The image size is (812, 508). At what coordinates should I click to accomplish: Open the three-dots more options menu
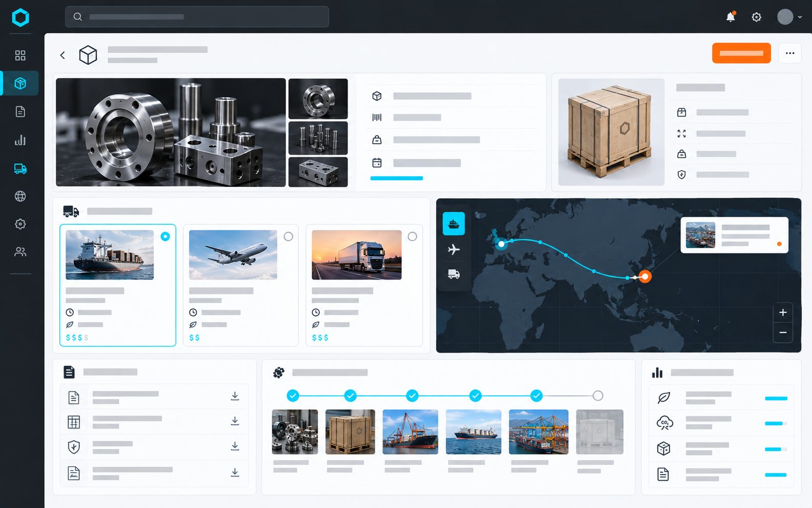click(x=790, y=53)
